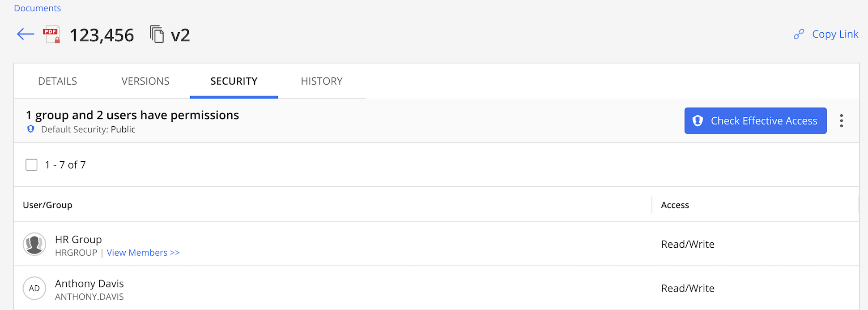Click the document versions copy icon

click(157, 34)
